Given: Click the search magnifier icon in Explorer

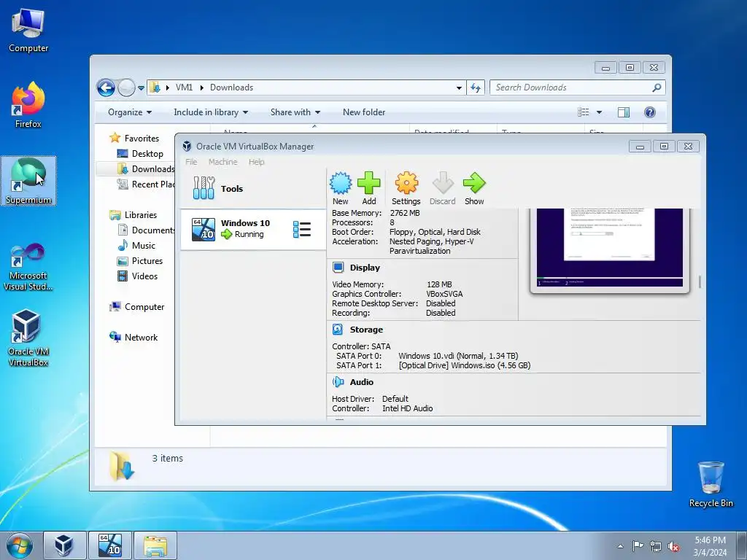Looking at the screenshot, I should pos(657,87).
